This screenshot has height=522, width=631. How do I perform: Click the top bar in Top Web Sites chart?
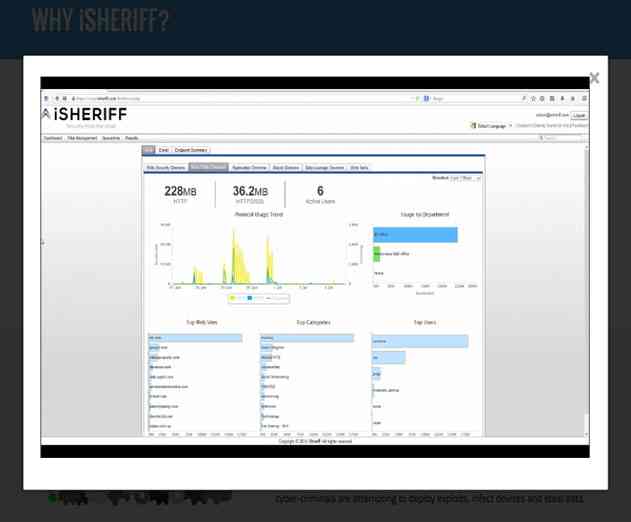(195, 338)
